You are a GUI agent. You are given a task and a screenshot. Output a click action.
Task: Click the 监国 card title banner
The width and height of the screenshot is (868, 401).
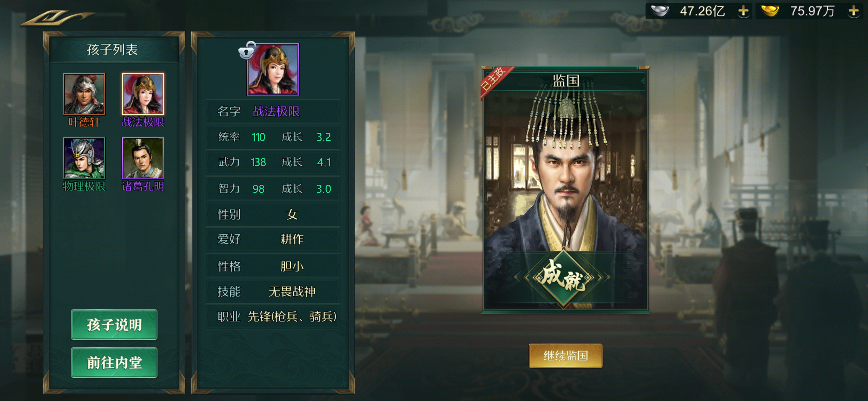pos(566,81)
